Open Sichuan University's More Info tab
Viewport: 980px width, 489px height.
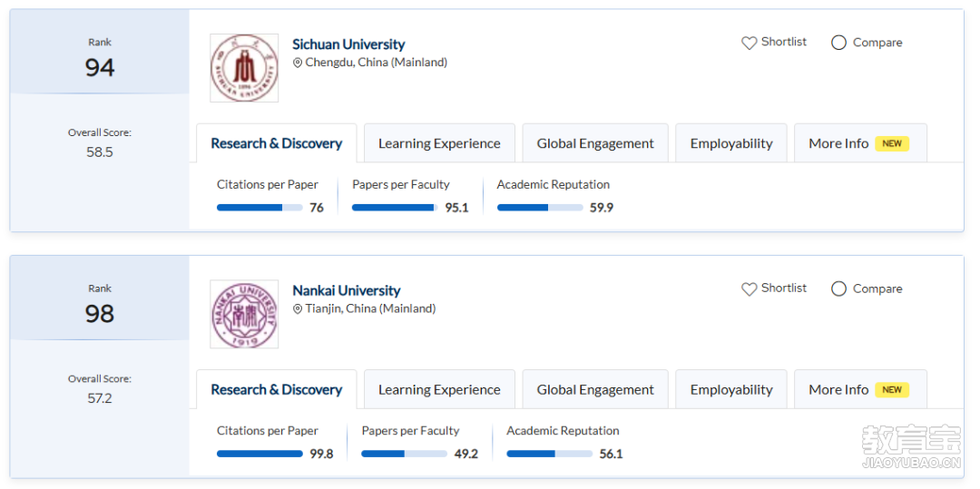pyautogui.click(x=860, y=143)
